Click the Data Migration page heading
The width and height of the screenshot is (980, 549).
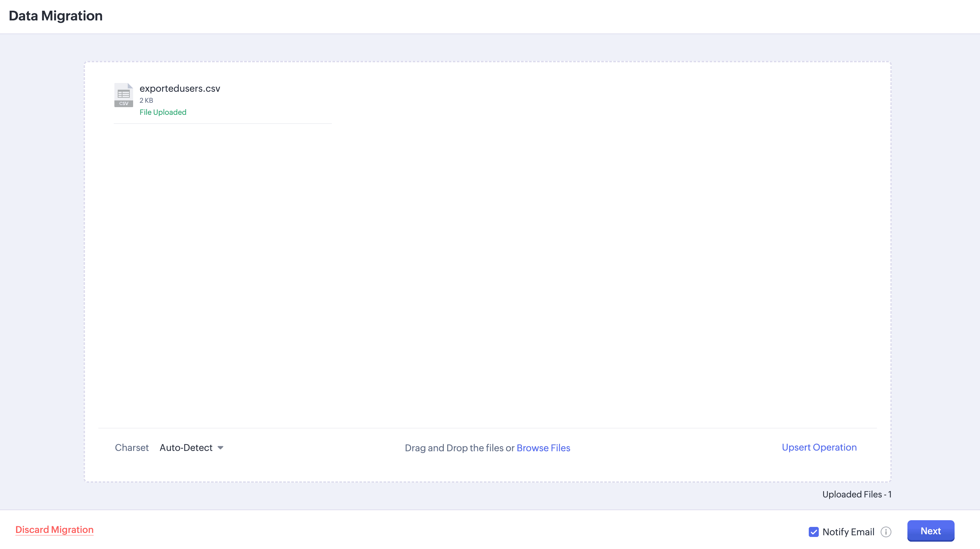coord(56,16)
